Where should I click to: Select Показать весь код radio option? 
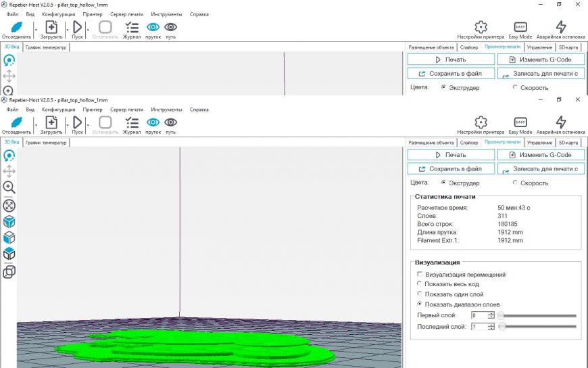click(x=419, y=283)
